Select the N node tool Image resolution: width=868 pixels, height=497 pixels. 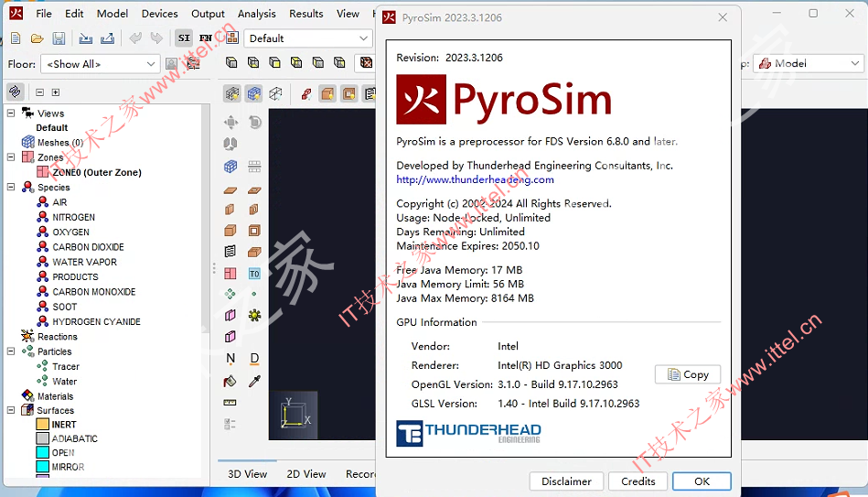tap(230, 359)
